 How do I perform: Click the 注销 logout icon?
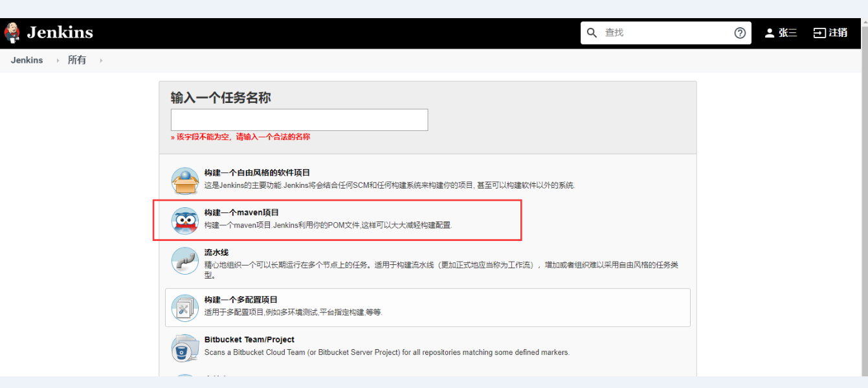[x=819, y=32]
